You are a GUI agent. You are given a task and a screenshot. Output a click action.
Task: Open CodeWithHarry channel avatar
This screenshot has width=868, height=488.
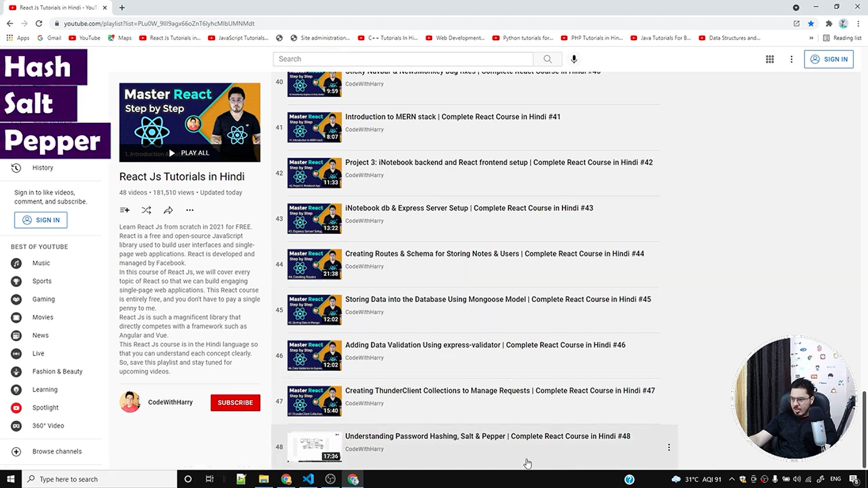tap(130, 402)
